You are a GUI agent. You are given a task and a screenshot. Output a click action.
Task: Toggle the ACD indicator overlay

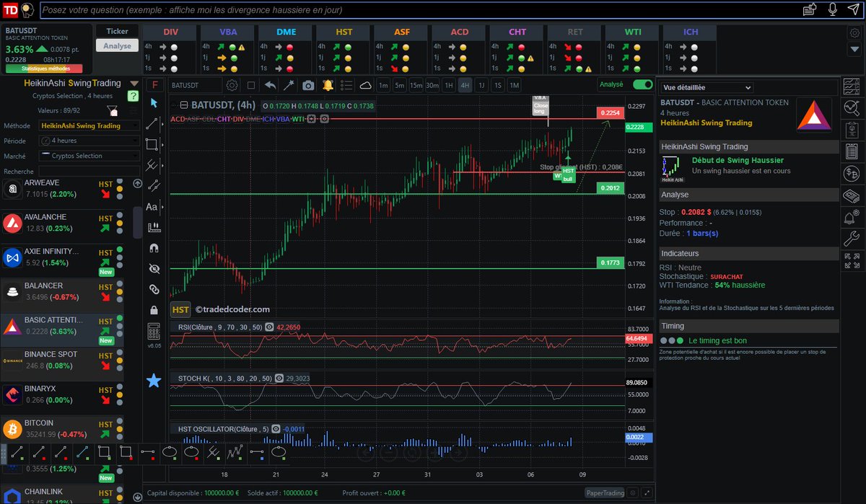[178, 119]
